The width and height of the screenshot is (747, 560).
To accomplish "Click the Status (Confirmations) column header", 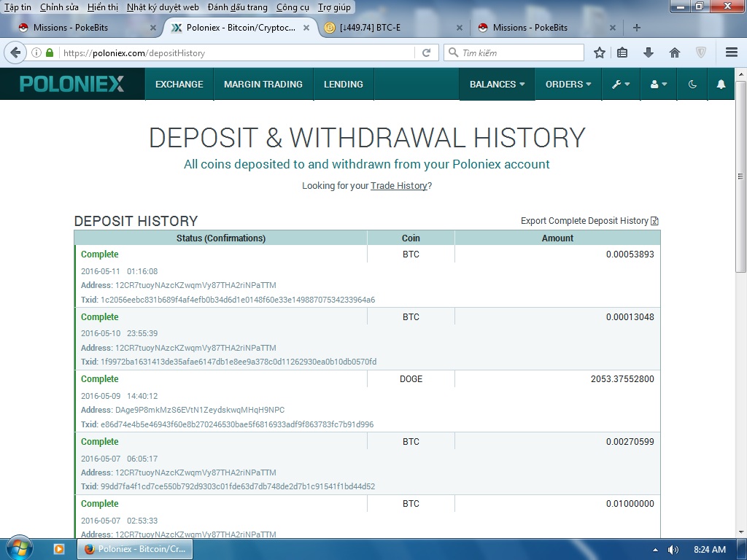I will [x=220, y=238].
